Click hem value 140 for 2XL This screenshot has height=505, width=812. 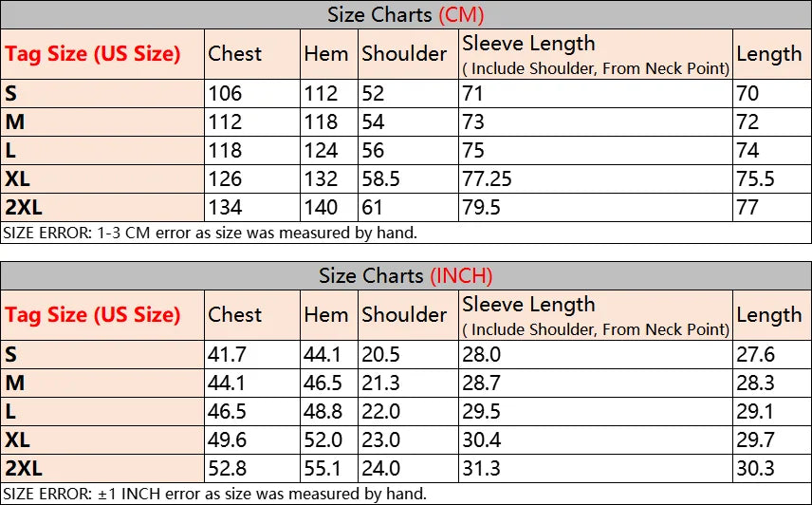coord(321,208)
